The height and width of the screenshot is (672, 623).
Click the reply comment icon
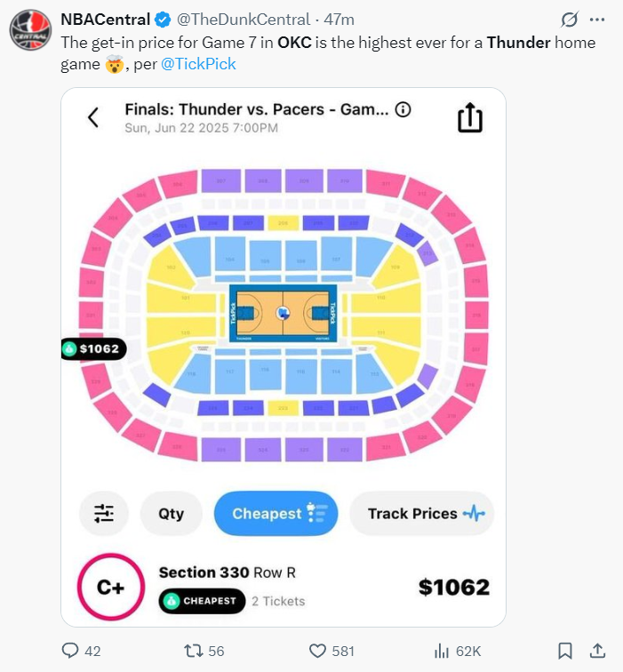tap(71, 651)
